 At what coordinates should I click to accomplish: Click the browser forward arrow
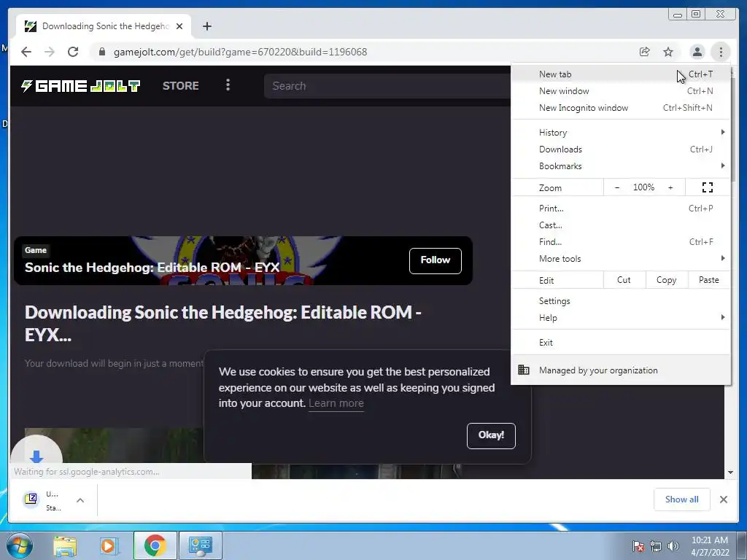tap(50, 52)
